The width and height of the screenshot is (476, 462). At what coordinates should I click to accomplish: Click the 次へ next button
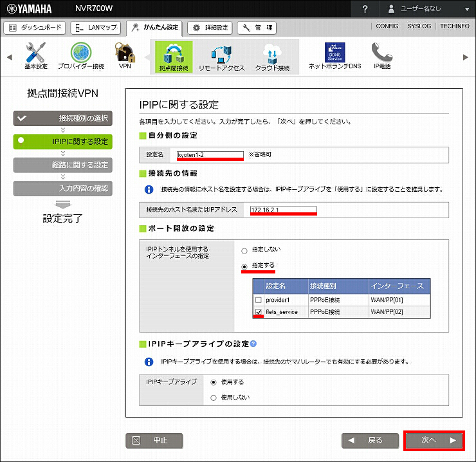click(434, 440)
